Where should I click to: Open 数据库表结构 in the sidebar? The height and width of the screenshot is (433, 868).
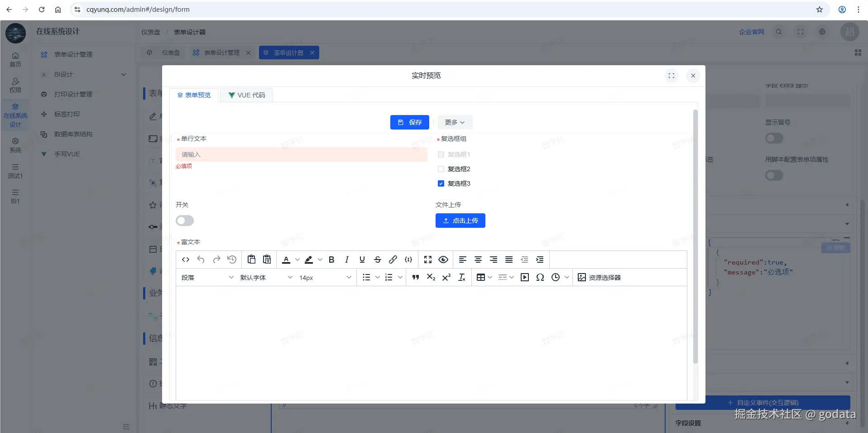tap(73, 134)
